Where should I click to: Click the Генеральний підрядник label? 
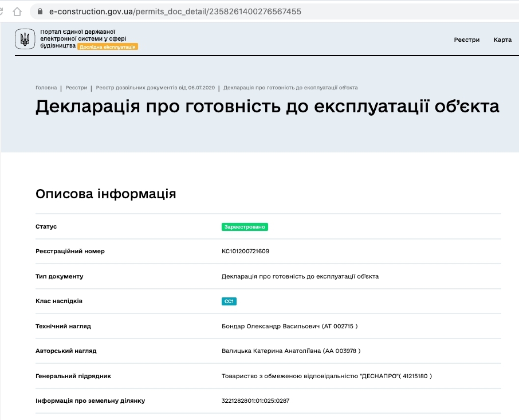pos(73,376)
